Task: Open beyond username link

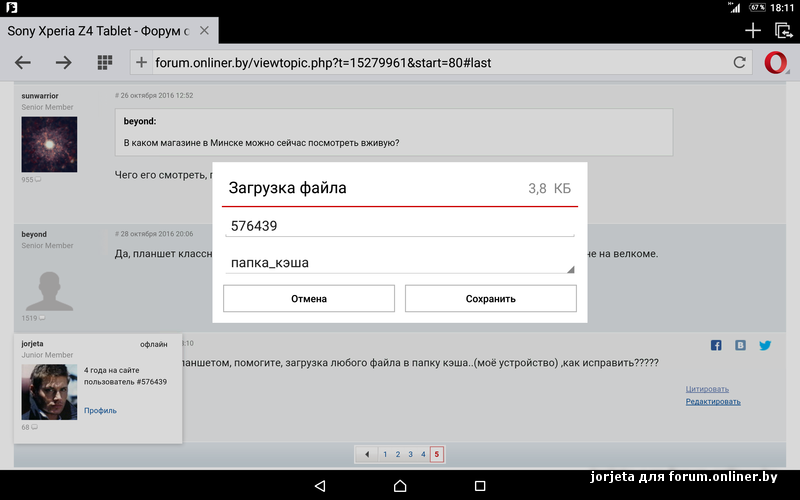Action: [34, 234]
